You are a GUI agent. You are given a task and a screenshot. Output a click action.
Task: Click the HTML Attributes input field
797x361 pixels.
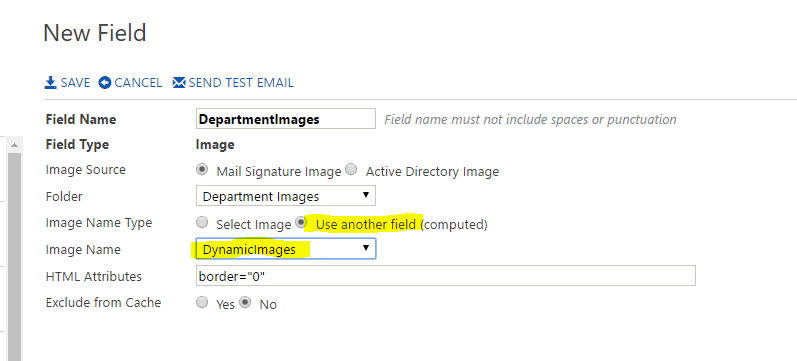(446, 276)
